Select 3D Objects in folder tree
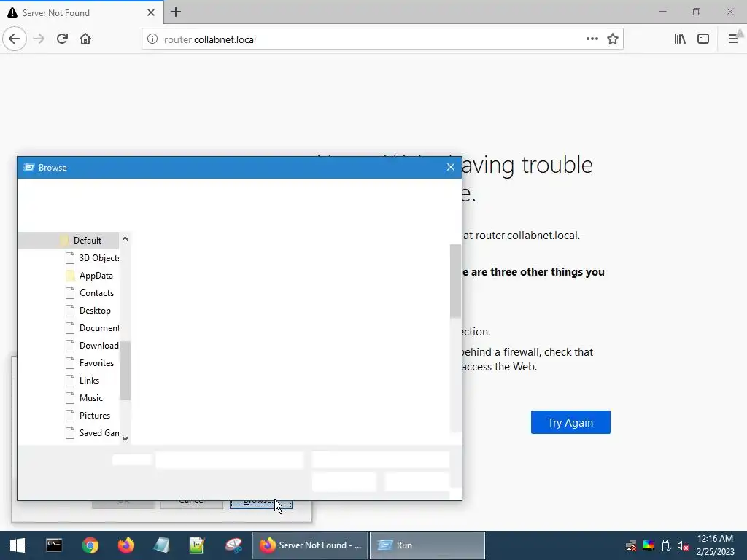The image size is (747, 560). tap(92, 258)
